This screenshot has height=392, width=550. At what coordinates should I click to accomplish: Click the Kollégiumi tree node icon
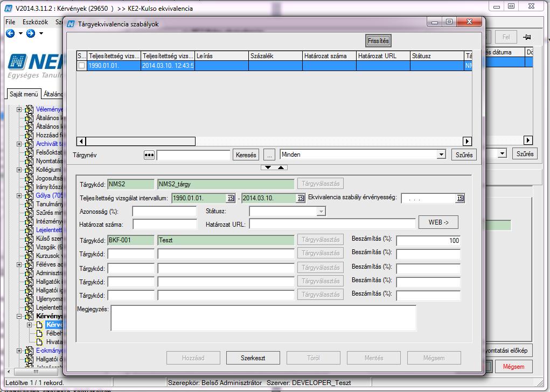[29, 170]
